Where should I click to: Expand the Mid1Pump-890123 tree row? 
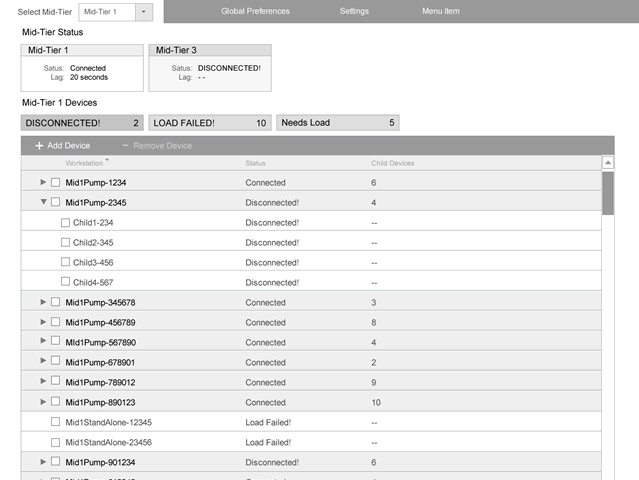43,402
